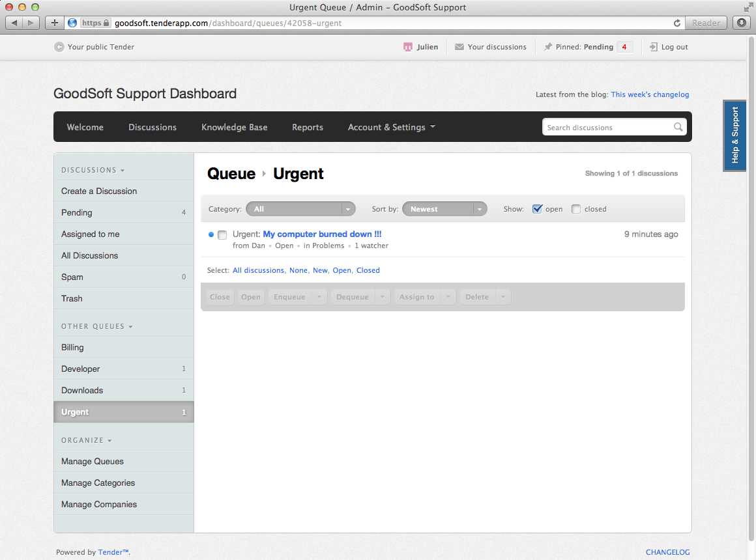
Task: Collapse the DISCUSSIONS sidebar section
Action: [93, 170]
